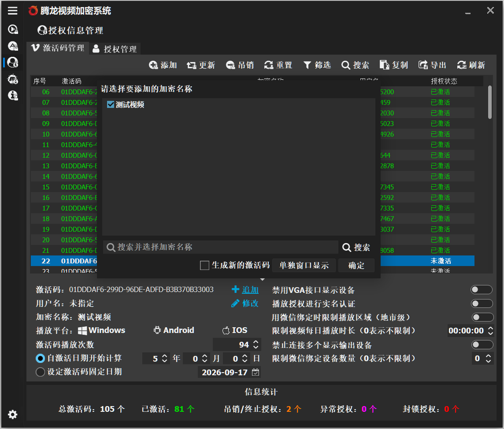
Task: Select row 06 in activation list
Action: point(252,92)
